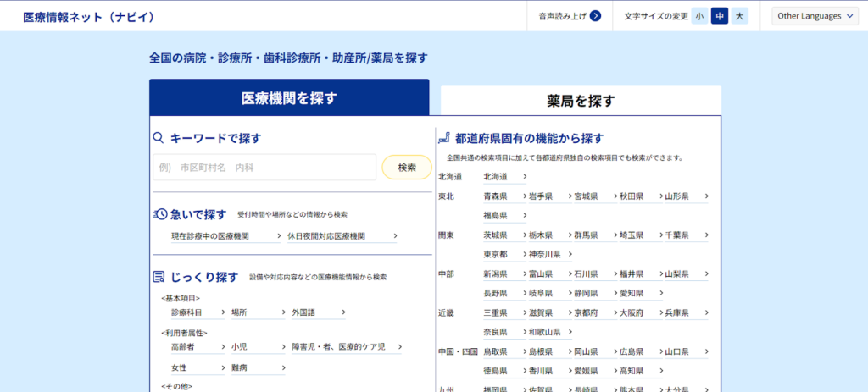Image resolution: width=868 pixels, height=392 pixels.
Task: Click the keyword search magnifier icon
Action: click(x=159, y=138)
